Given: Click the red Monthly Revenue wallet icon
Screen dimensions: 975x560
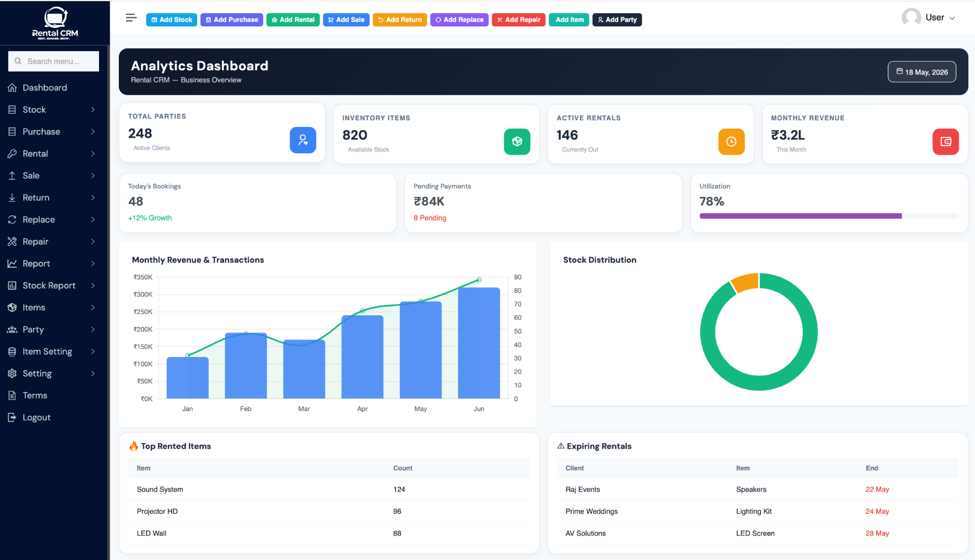Looking at the screenshot, I should [946, 142].
